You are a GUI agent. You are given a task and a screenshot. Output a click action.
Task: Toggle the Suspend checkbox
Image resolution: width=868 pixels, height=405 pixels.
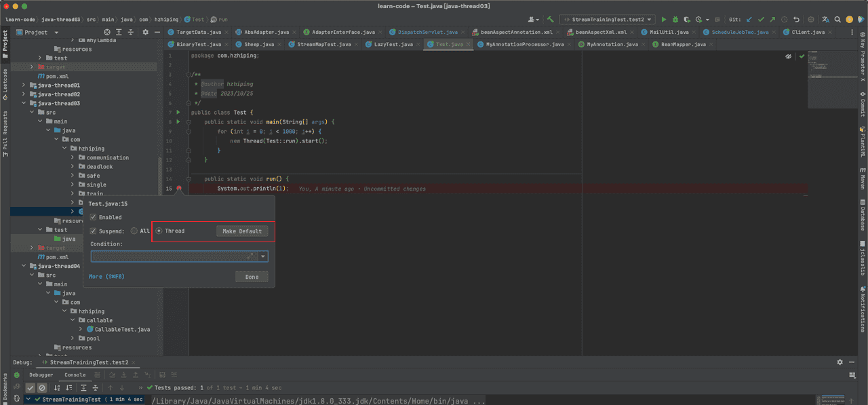94,231
